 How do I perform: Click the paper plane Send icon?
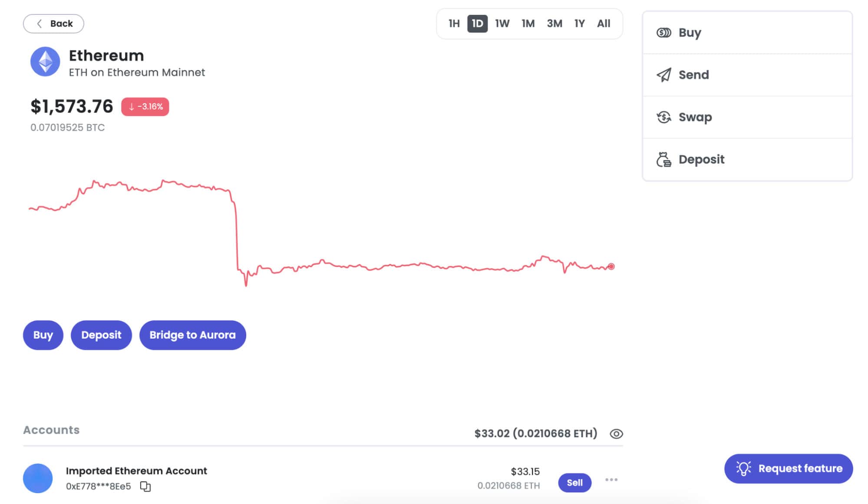tap(663, 75)
